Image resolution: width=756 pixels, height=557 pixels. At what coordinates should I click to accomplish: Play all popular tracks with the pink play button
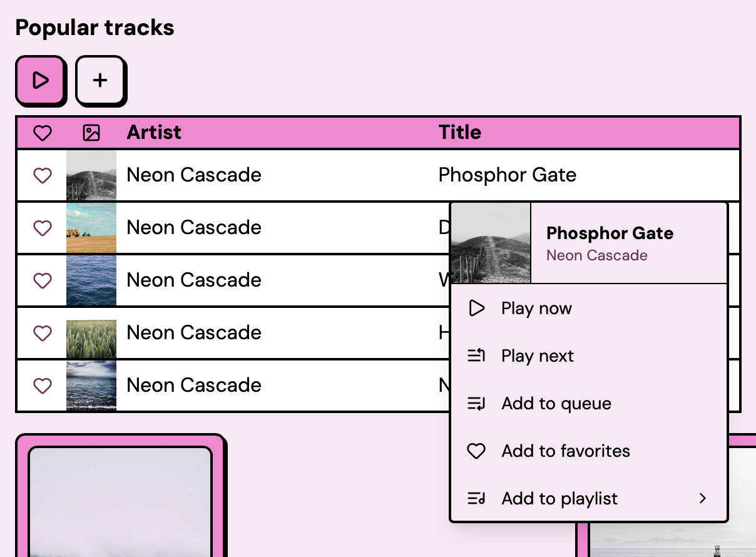coord(40,80)
